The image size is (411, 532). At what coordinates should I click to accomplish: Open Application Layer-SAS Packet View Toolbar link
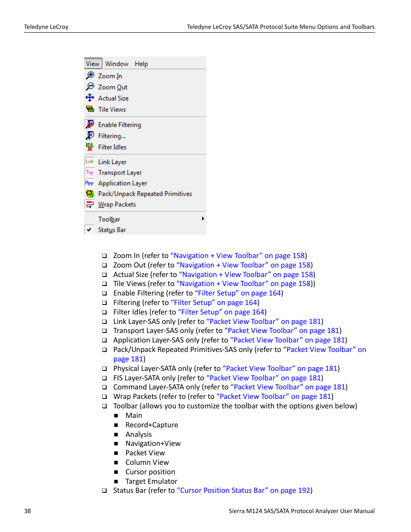pos(287,340)
